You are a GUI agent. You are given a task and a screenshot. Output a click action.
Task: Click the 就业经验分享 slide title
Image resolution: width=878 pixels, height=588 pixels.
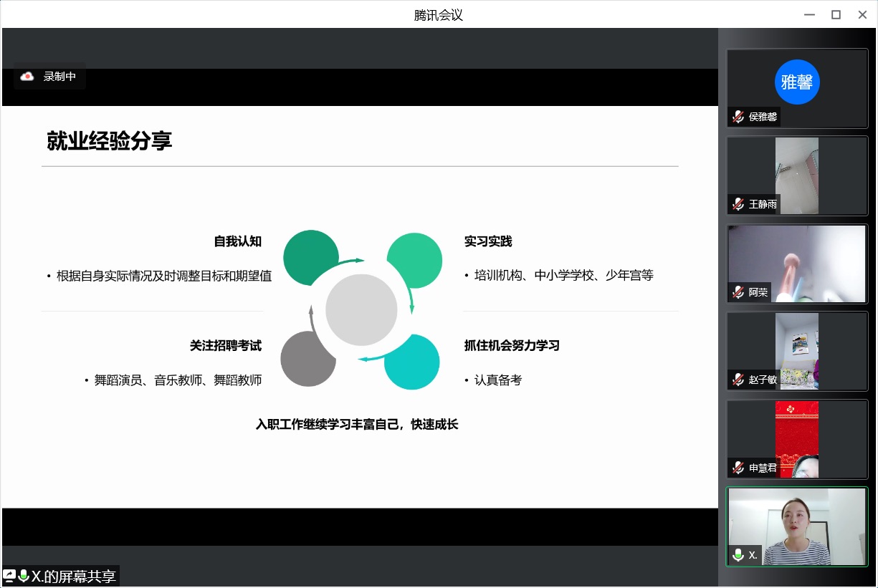coord(110,141)
